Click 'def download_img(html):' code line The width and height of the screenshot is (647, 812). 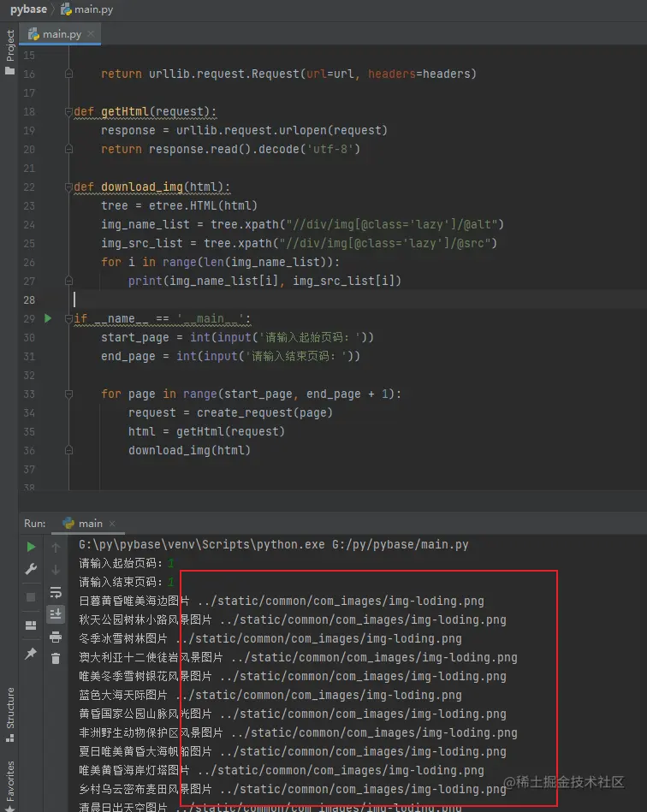pos(151,187)
